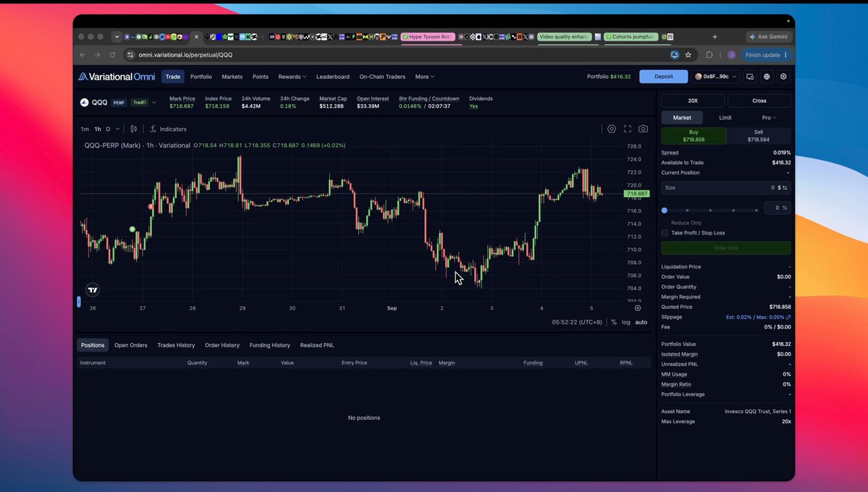Open the Indicators menu on chart
868x492 pixels.
tap(168, 129)
